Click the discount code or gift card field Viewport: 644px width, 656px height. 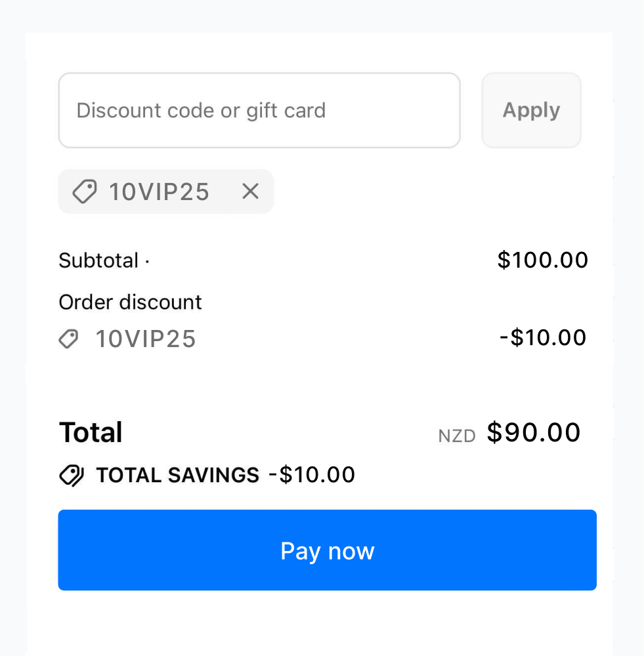tap(259, 110)
